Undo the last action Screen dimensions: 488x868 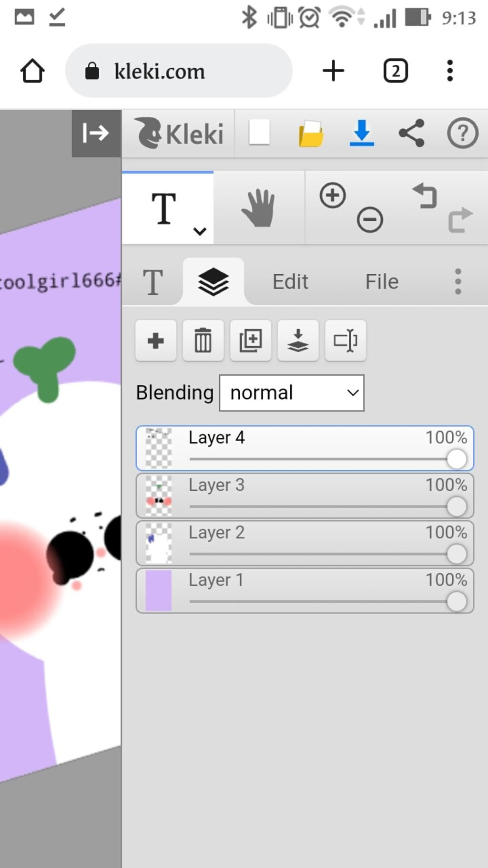pos(425,196)
